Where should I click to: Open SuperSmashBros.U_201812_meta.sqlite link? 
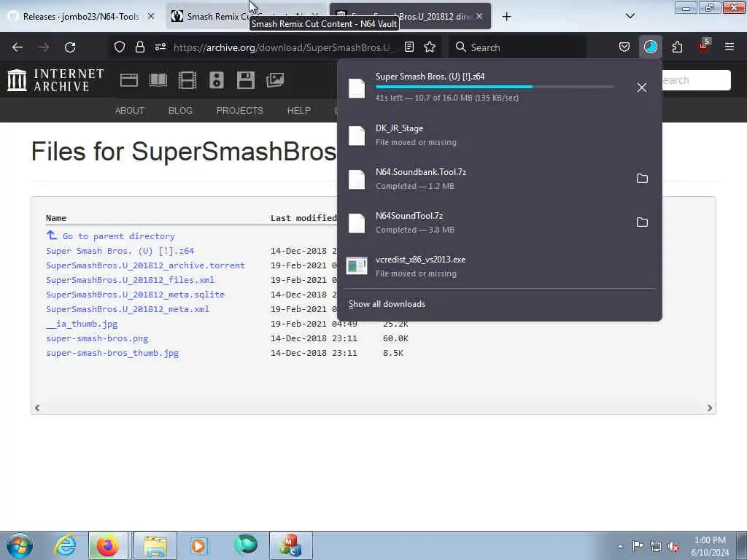[x=135, y=295]
